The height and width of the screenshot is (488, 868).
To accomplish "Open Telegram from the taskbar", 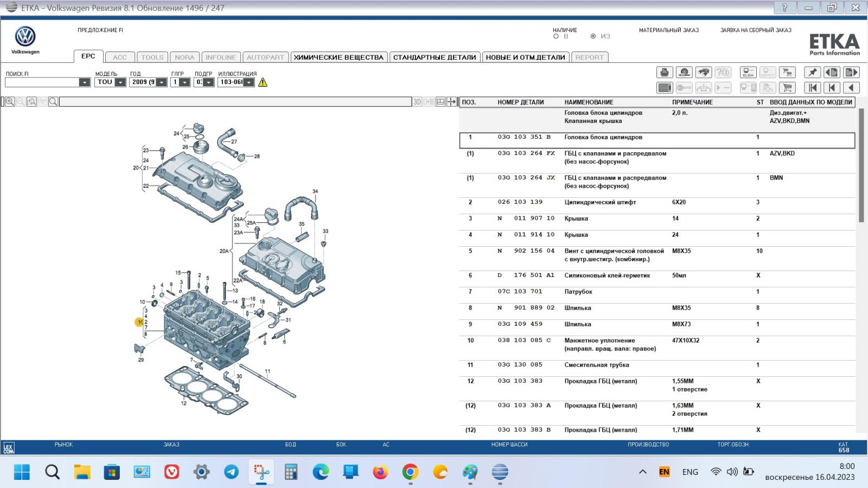I will (x=231, y=472).
